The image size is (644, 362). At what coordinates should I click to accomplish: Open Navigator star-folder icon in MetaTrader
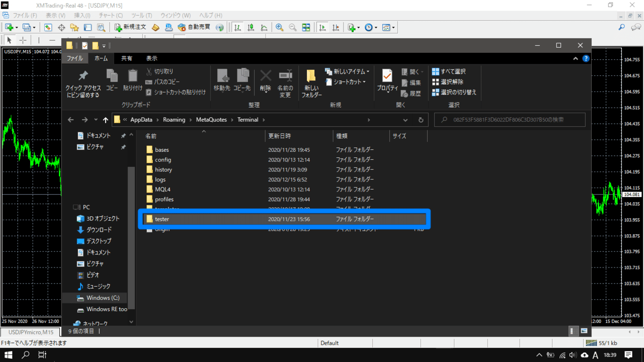tap(74, 27)
